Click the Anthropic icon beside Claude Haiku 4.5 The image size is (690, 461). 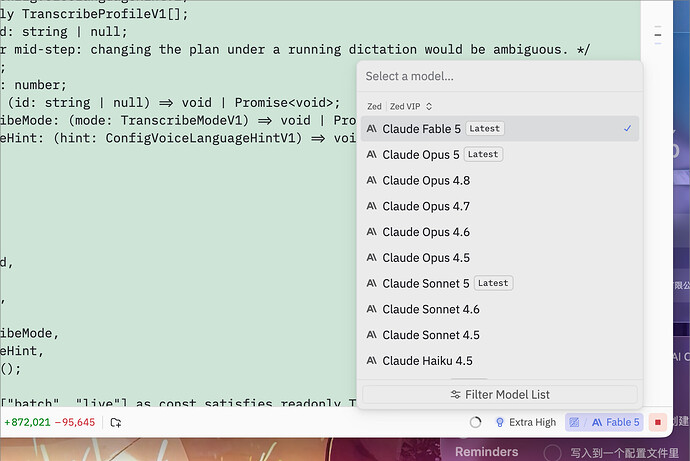371,361
